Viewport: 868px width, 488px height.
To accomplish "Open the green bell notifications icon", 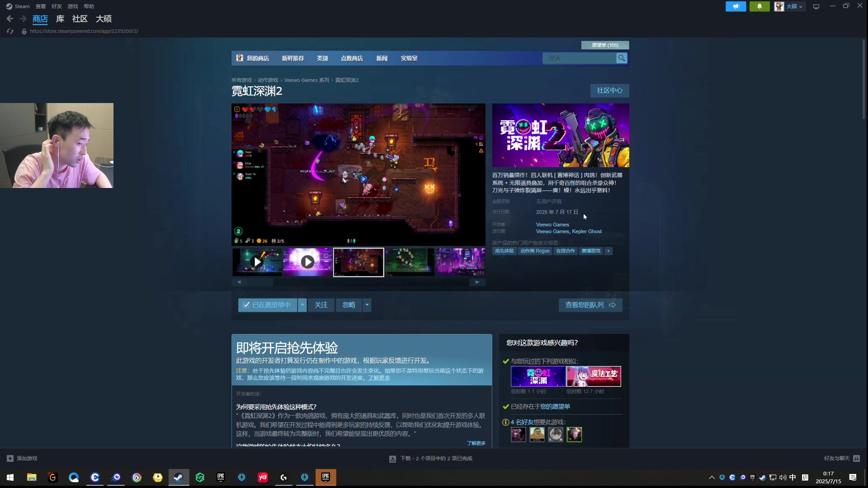I will (x=759, y=6).
